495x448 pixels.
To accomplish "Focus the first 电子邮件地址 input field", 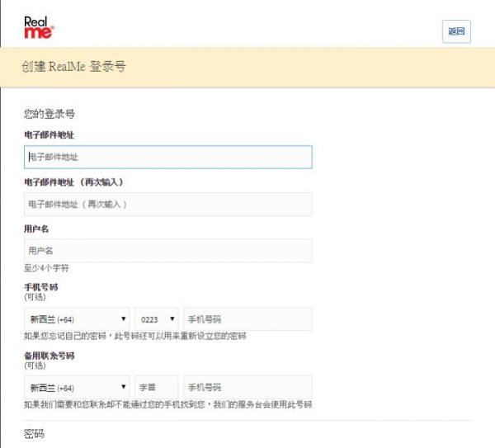I will 167,157.
